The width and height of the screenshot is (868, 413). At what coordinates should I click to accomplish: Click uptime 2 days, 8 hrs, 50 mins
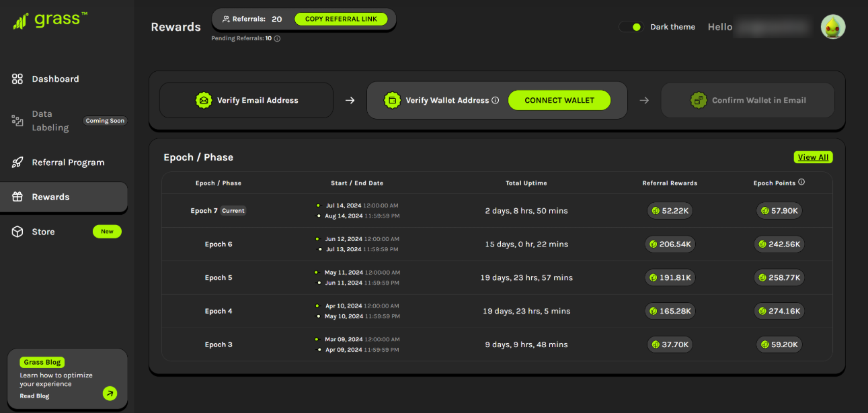(x=526, y=211)
